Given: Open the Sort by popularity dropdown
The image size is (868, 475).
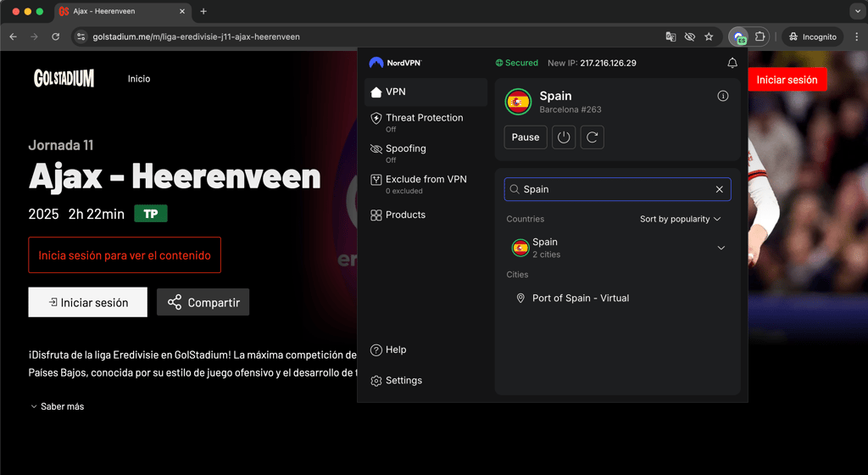Looking at the screenshot, I should [x=681, y=219].
